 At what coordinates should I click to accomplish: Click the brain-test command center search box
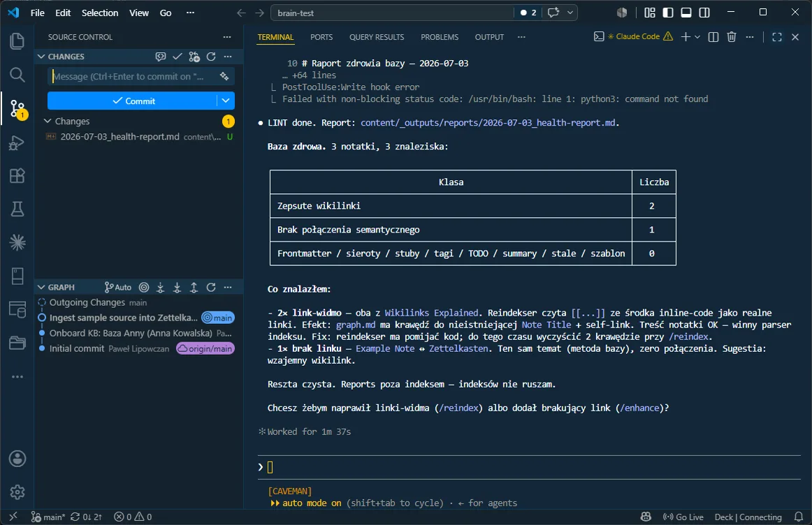392,13
